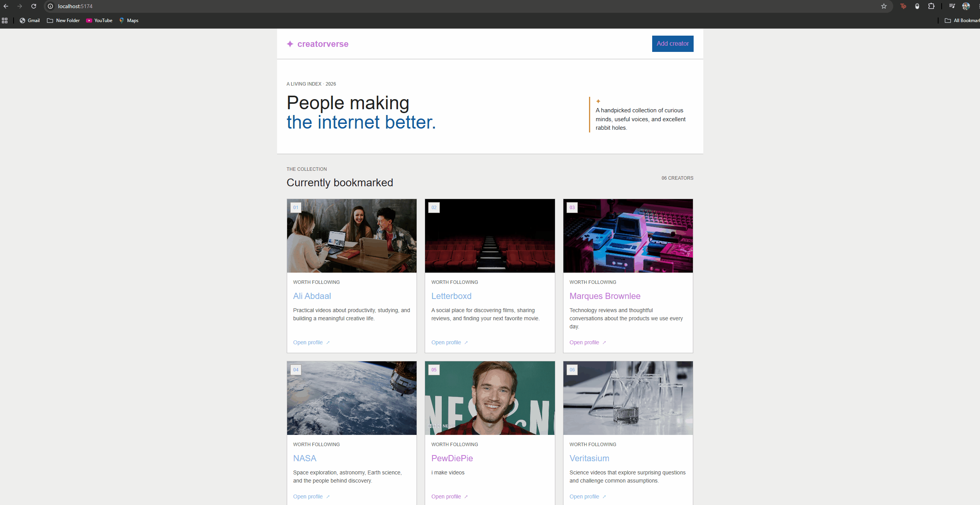Click the arrow icon beside Marques Brownlee's Open profile
Screen dimensions: 980x505
click(604, 343)
